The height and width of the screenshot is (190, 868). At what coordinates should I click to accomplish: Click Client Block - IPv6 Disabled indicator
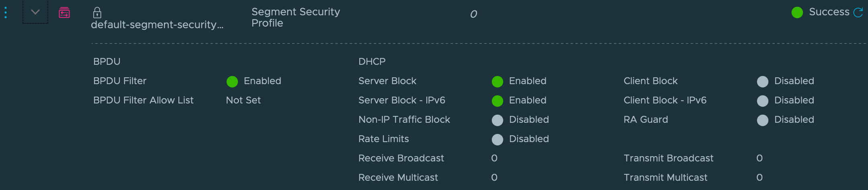[763, 101]
